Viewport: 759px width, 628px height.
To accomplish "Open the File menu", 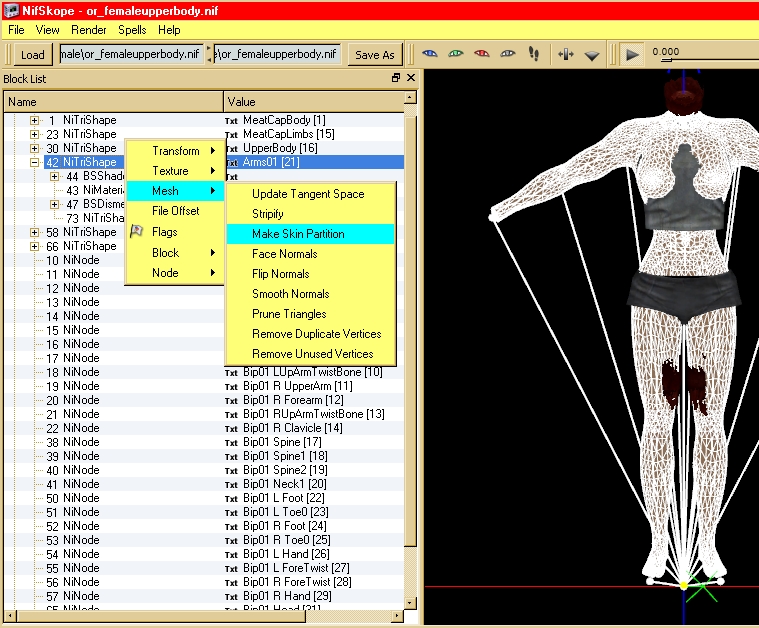I will pos(16,30).
